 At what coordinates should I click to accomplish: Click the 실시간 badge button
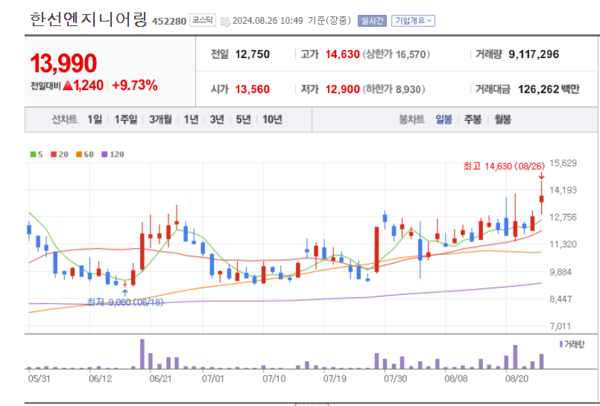tap(372, 21)
